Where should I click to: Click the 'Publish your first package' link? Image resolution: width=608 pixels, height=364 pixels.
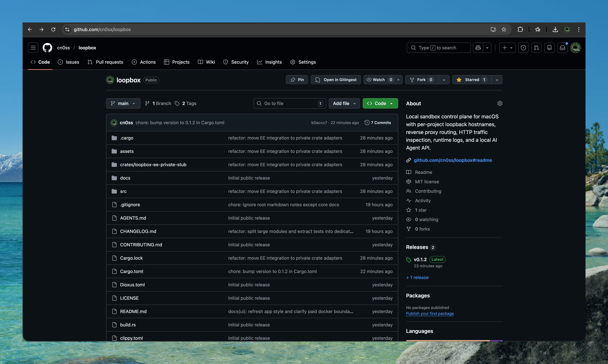430,314
